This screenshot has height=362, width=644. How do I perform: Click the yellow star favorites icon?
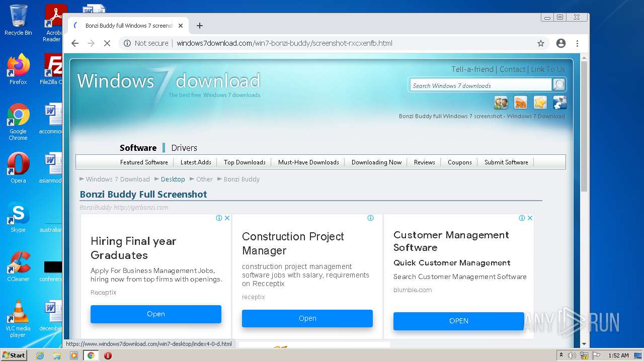(x=540, y=103)
